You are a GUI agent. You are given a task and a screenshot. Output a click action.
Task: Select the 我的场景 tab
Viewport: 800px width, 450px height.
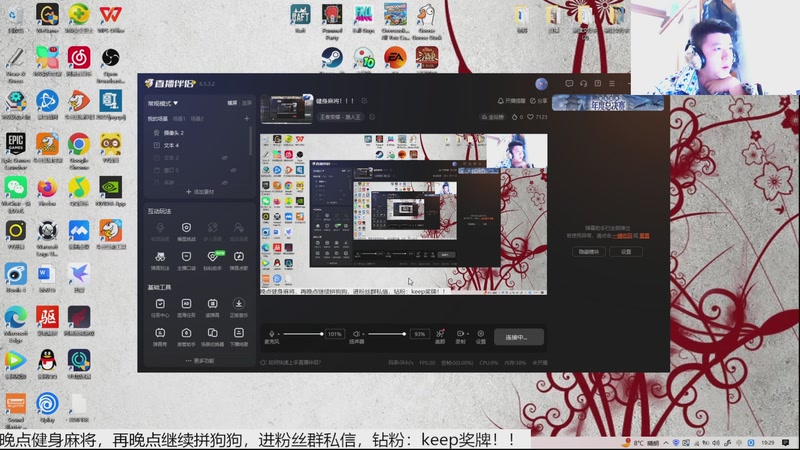pos(158,118)
